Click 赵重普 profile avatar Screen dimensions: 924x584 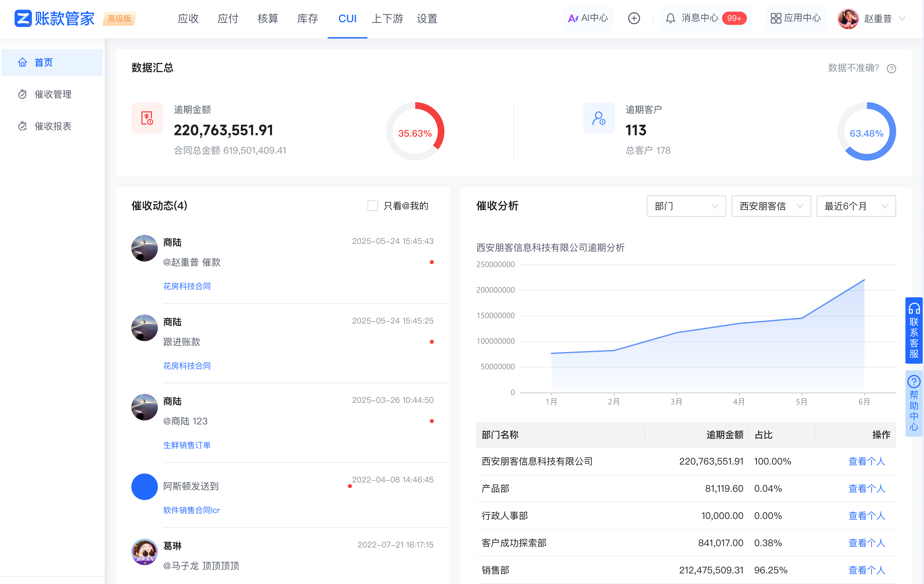coord(848,19)
